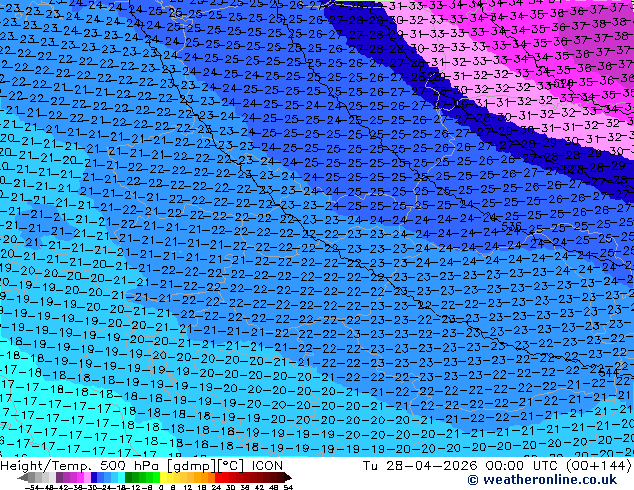Click the -54 legend scale value

pos(32,487)
